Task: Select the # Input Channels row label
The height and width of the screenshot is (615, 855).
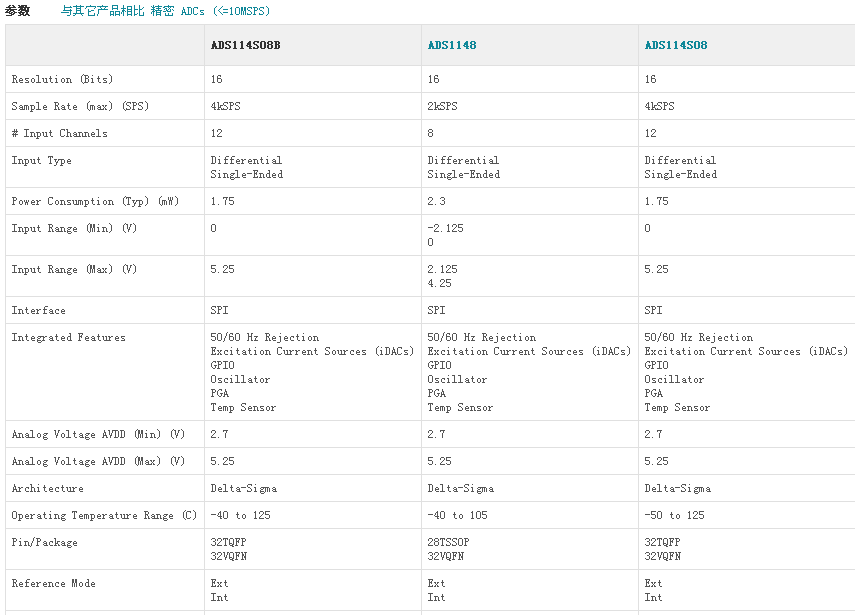Action: tap(59, 133)
